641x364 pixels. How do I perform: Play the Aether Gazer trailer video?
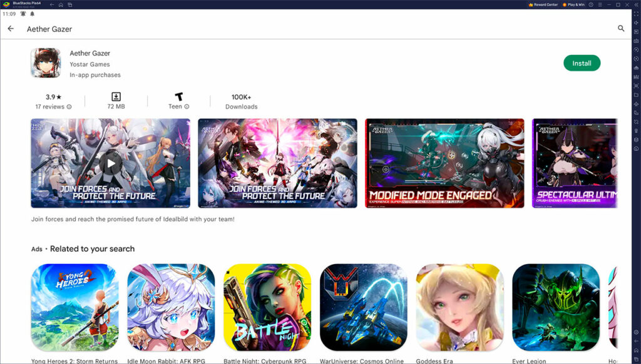coord(111,162)
